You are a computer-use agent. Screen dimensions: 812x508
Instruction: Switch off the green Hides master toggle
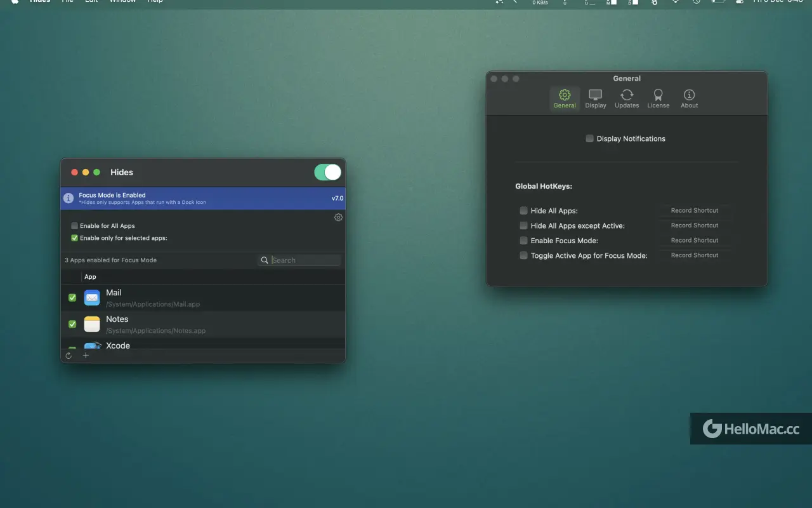click(327, 172)
